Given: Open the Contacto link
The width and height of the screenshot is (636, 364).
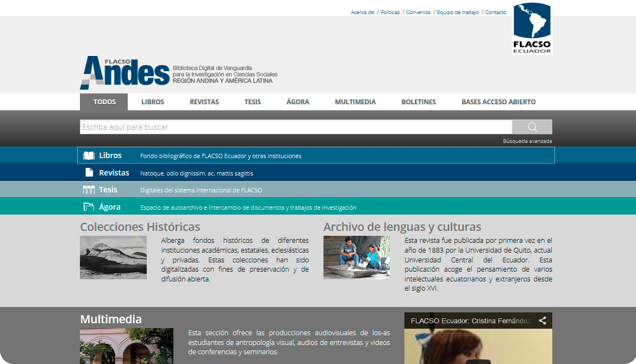Looking at the screenshot, I should (496, 12).
